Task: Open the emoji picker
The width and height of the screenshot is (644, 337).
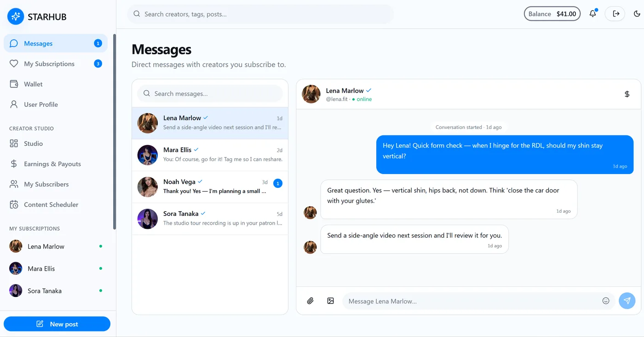Action: pos(606,301)
